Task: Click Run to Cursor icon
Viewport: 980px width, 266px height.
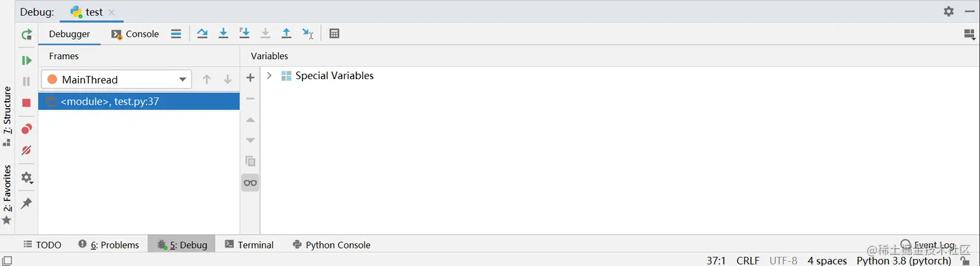Action: tap(308, 34)
